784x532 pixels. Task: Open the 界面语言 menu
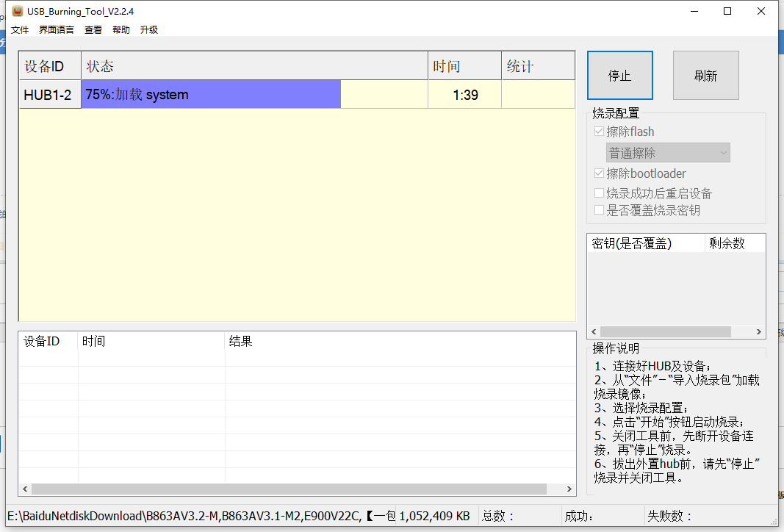[57, 30]
